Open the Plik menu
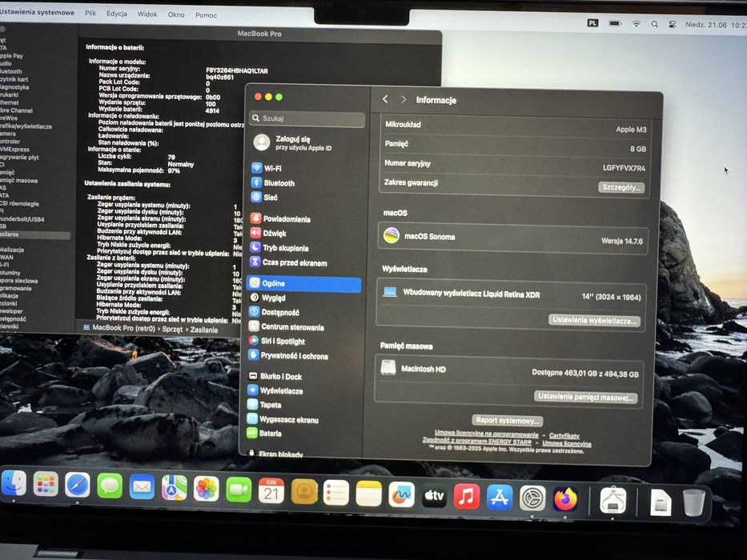This screenshot has width=747, height=560. point(90,14)
